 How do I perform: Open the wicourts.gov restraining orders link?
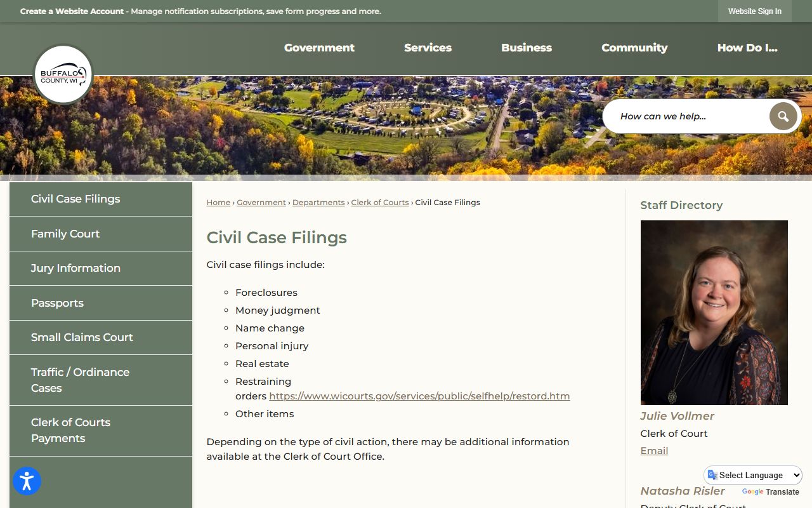(x=419, y=396)
